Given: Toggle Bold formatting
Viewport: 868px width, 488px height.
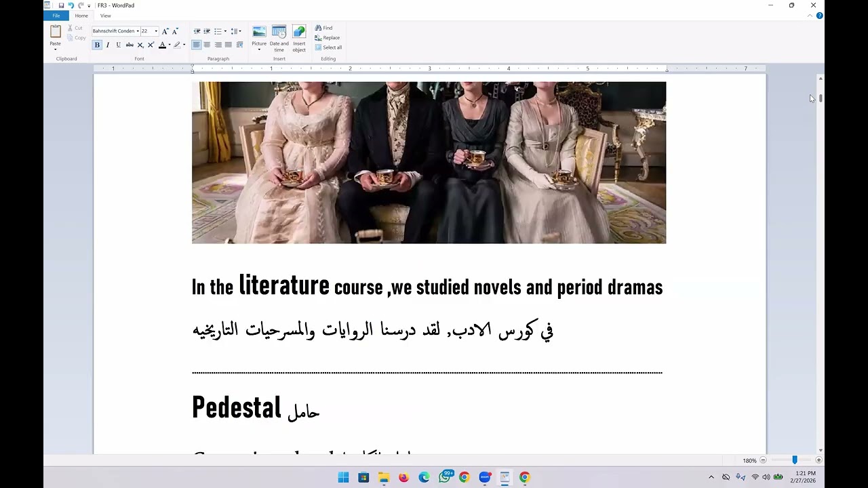Looking at the screenshot, I should coord(97,45).
